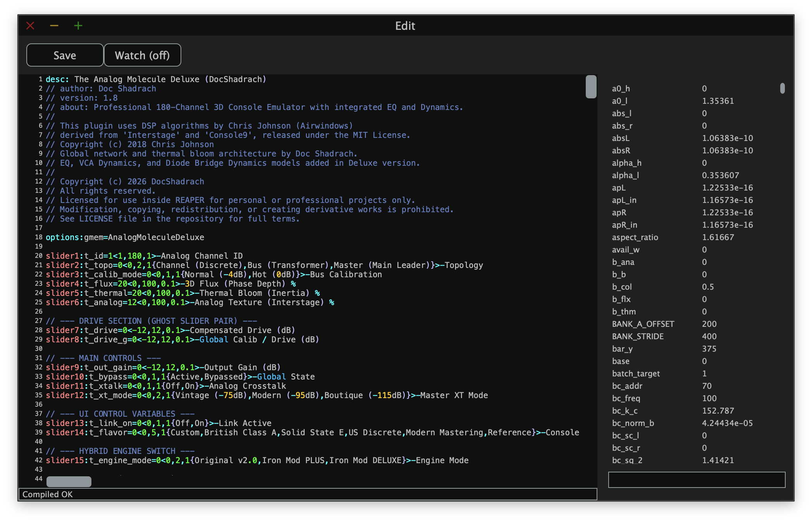Click the 'See LICENSE file' comment line
This screenshot has width=812, height=522.
[173, 219]
